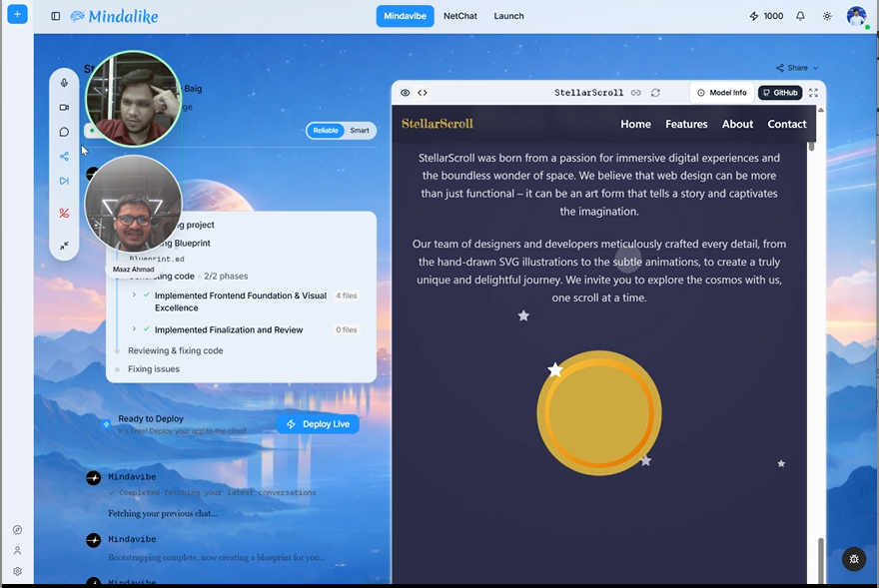Refresh the StellarScroll preview
Viewport: 879px width, 588px height.
655,93
